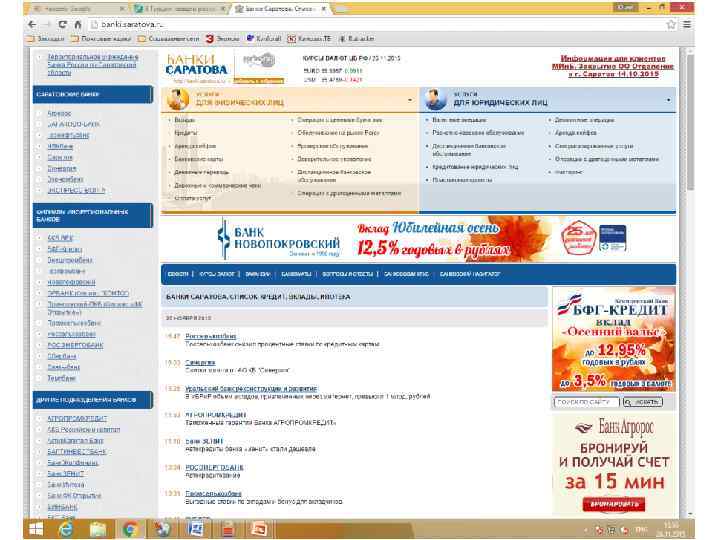
Task: Open Банк ЗЕНИТ in the left sidebar
Action: click(x=66, y=473)
